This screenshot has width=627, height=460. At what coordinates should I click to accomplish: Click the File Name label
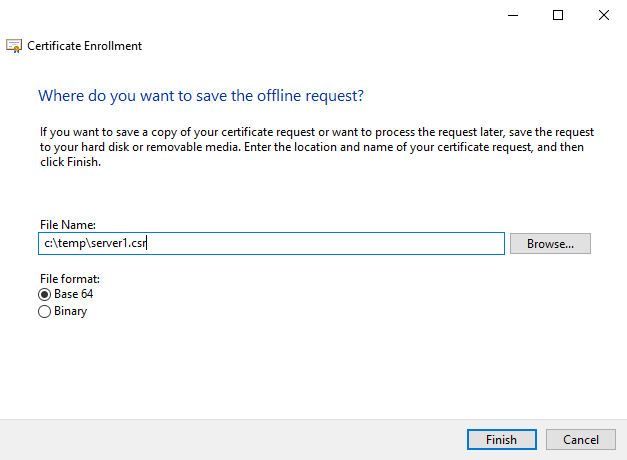(65, 226)
